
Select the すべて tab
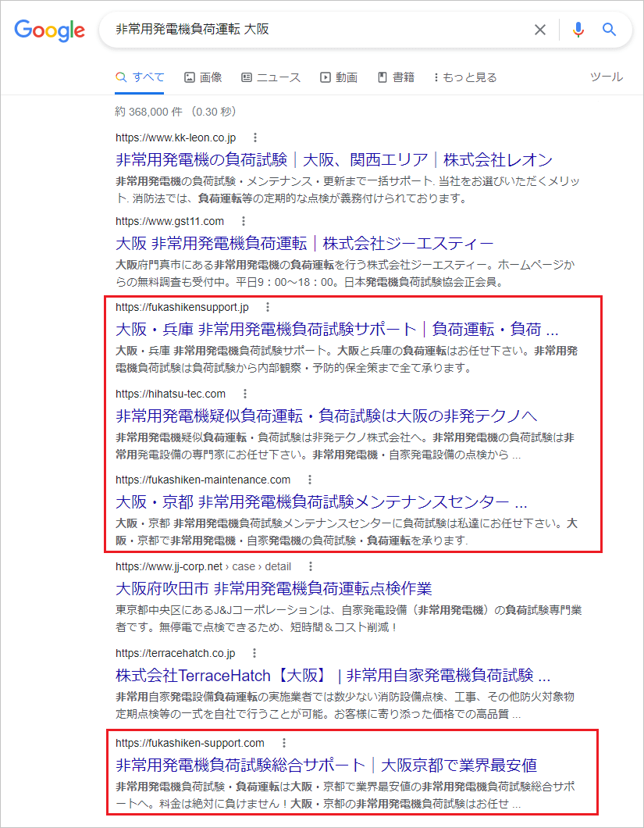(x=140, y=77)
